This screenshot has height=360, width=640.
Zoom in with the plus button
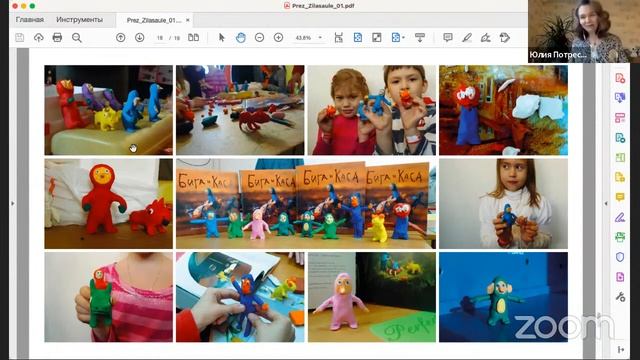coord(278,38)
